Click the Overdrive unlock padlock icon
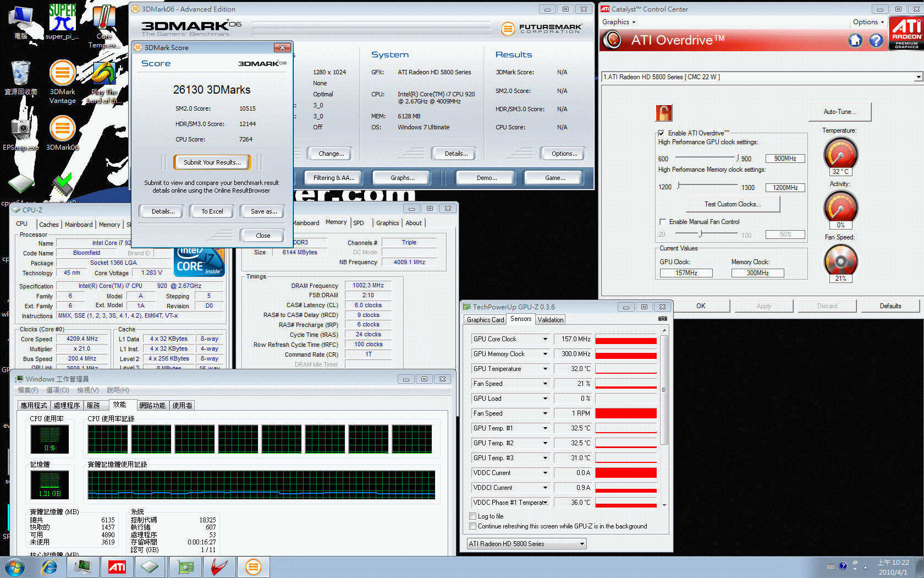 click(x=664, y=113)
